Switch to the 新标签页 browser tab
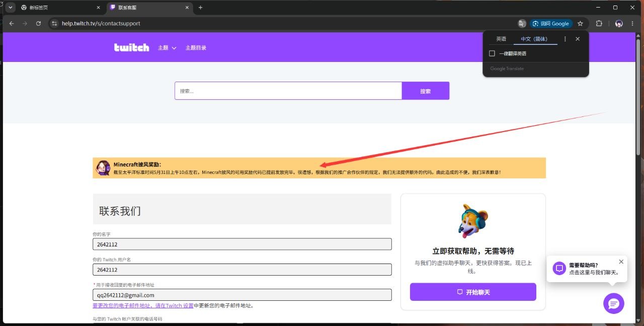This screenshot has width=644, height=326. (x=61, y=8)
